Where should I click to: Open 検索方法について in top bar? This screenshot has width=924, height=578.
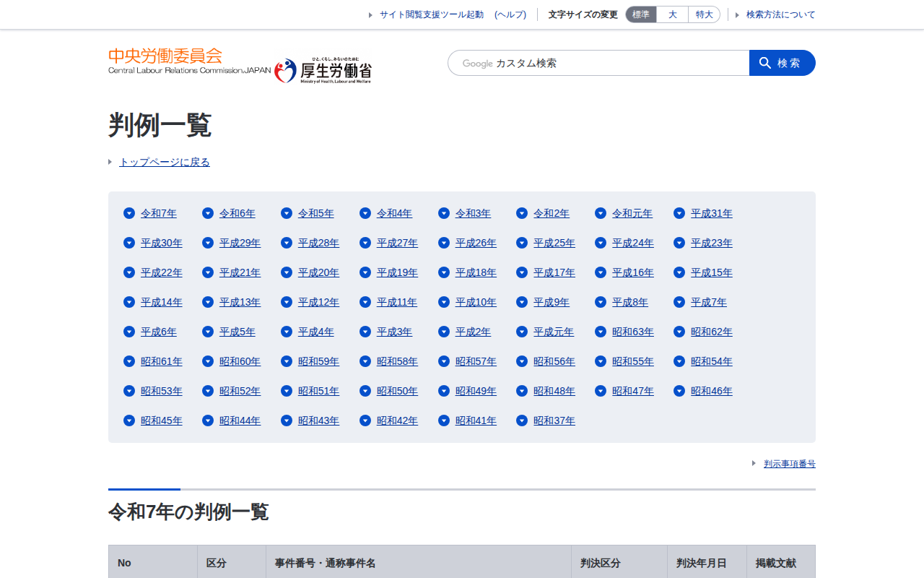780,14
